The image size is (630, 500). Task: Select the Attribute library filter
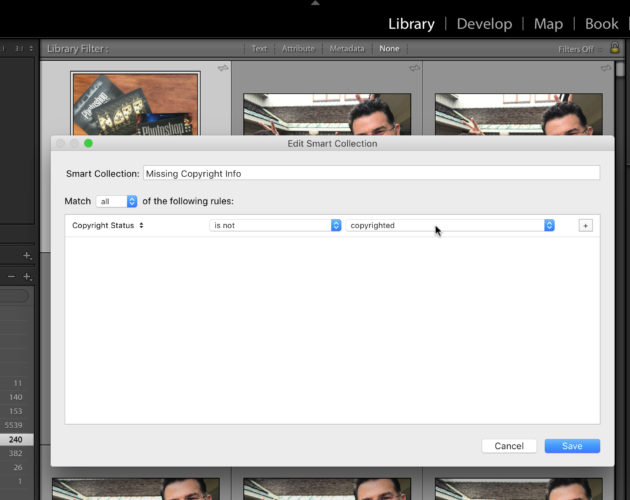(298, 49)
